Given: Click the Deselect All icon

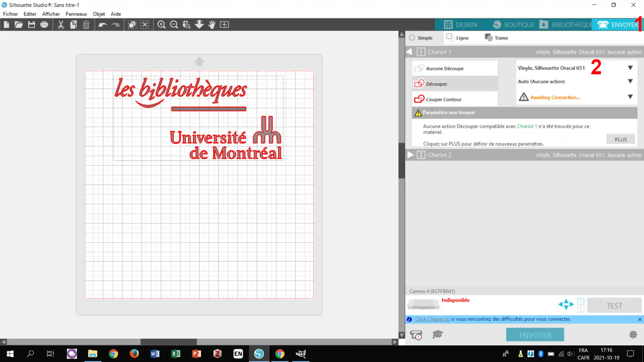Looking at the screenshot, I should pyautogui.click(x=145, y=24).
